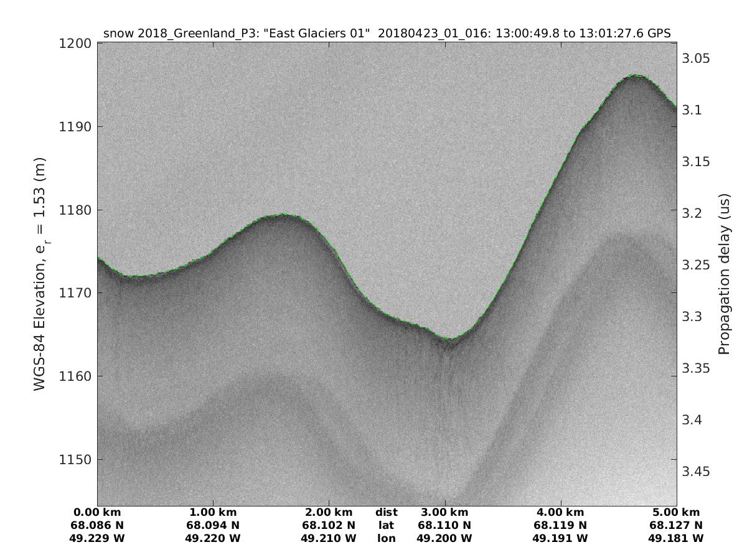
Task: Click the 3.05 propagation delay tick
Action: tap(697, 58)
